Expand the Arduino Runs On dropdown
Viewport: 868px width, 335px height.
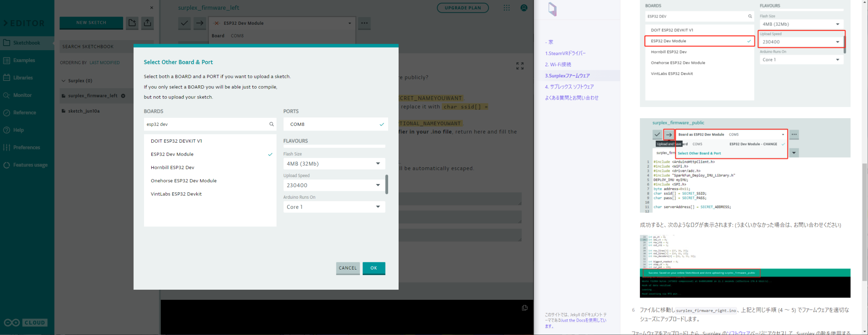(x=334, y=207)
